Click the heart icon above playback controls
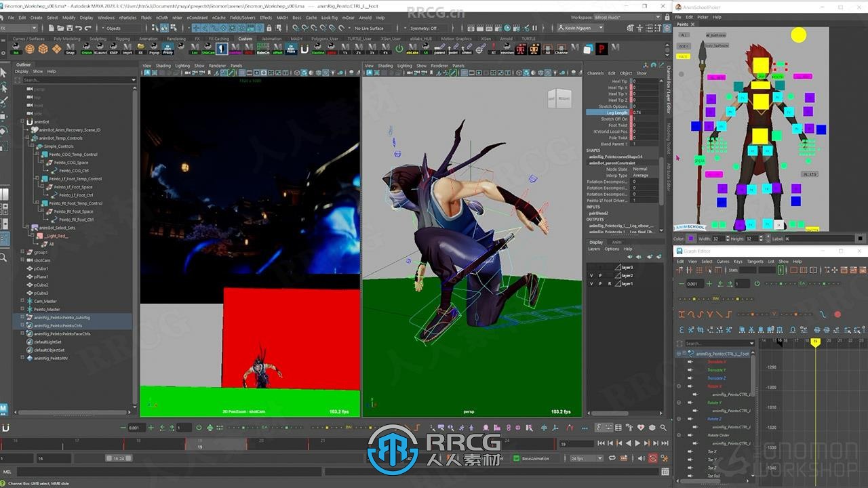The image size is (868, 488). tap(642, 428)
